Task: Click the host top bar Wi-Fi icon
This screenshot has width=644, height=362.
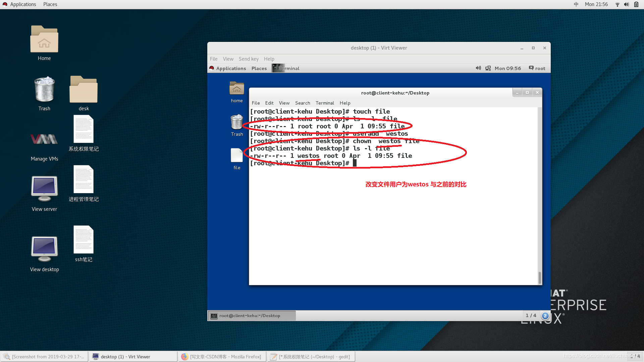Action: [617, 4]
